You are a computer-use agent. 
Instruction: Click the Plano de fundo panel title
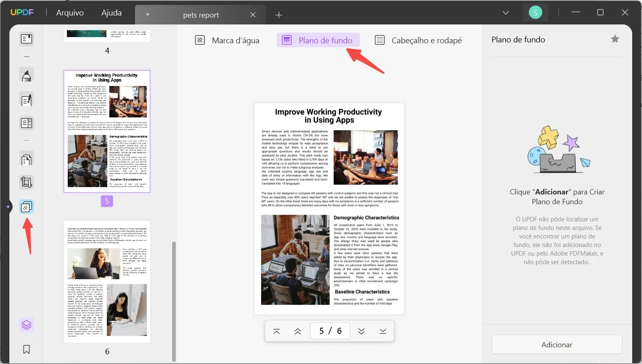pos(518,40)
